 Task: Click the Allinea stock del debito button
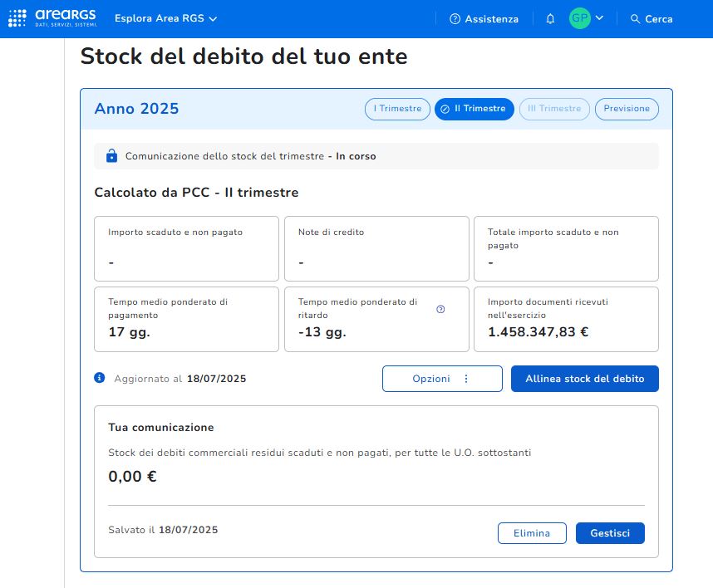coord(584,379)
